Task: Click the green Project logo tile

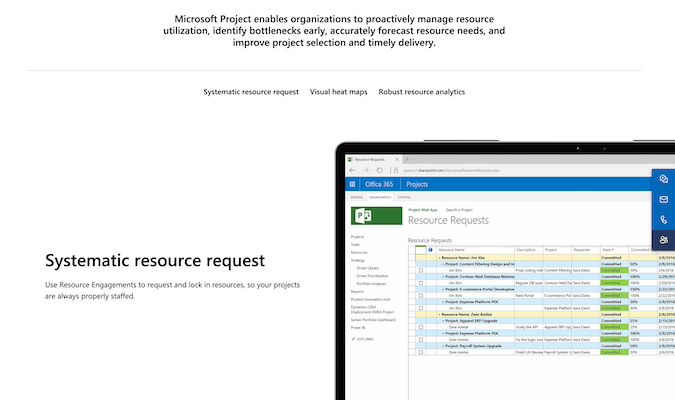Action: coord(376,216)
